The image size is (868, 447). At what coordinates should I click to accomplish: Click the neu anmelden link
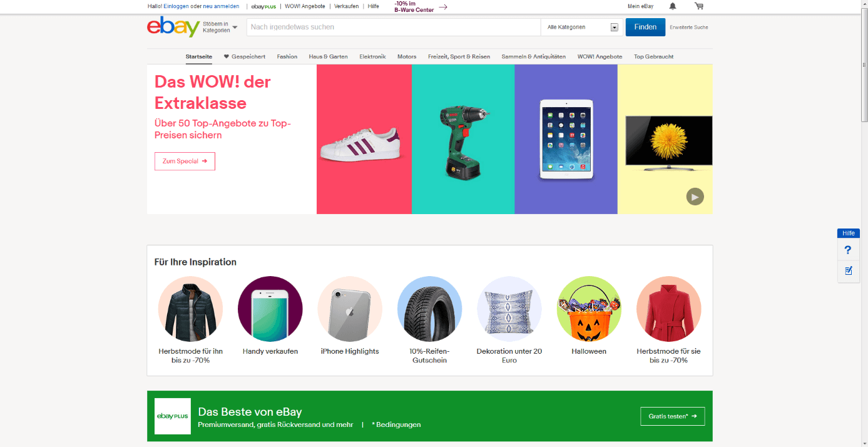tap(221, 6)
